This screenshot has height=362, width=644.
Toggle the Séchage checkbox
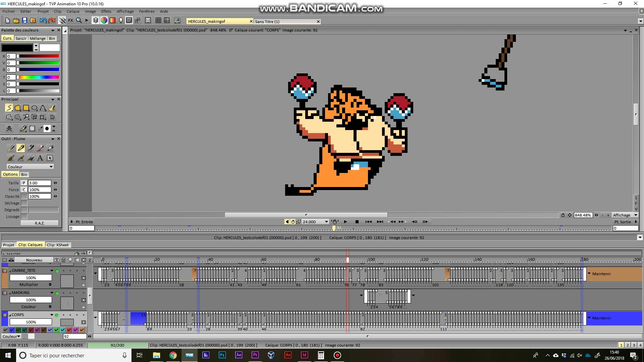coord(24,203)
